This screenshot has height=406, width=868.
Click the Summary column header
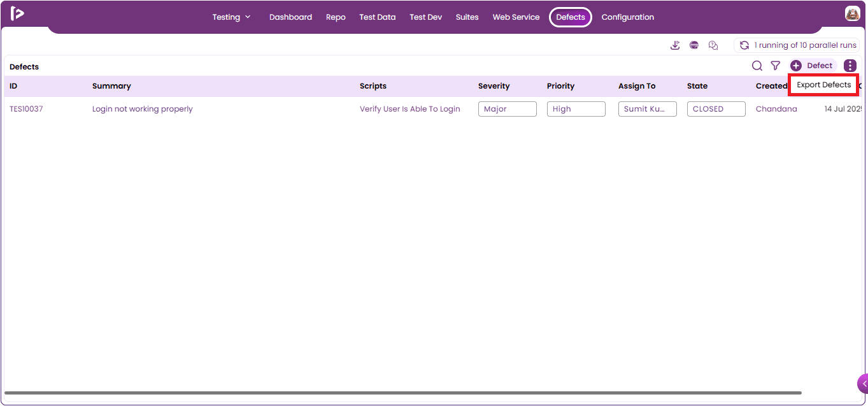pyautogui.click(x=111, y=86)
